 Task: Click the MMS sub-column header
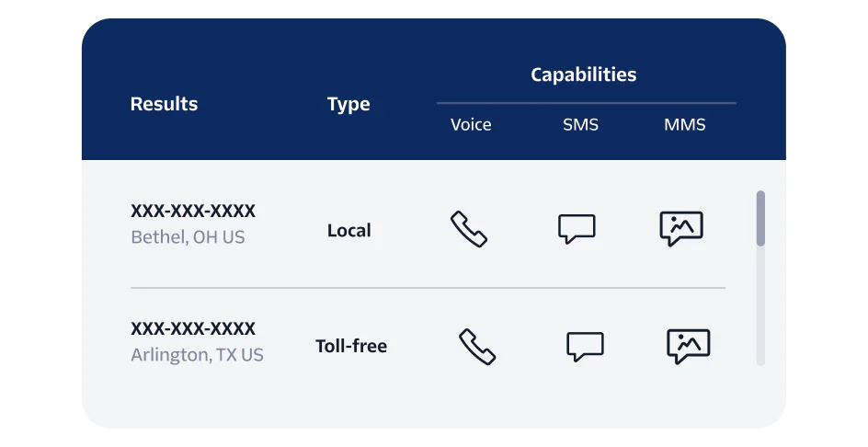[685, 124]
